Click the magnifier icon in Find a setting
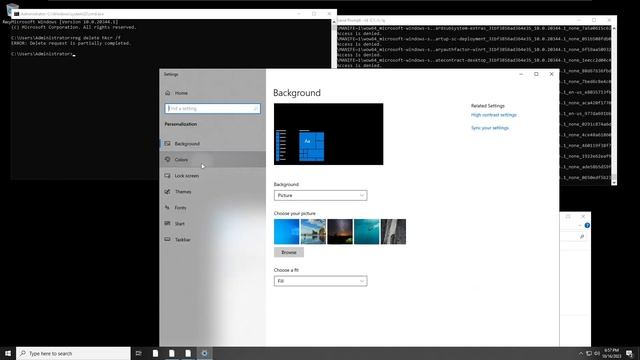Image resolution: width=640 pixels, height=360 pixels. click(256, 109)
